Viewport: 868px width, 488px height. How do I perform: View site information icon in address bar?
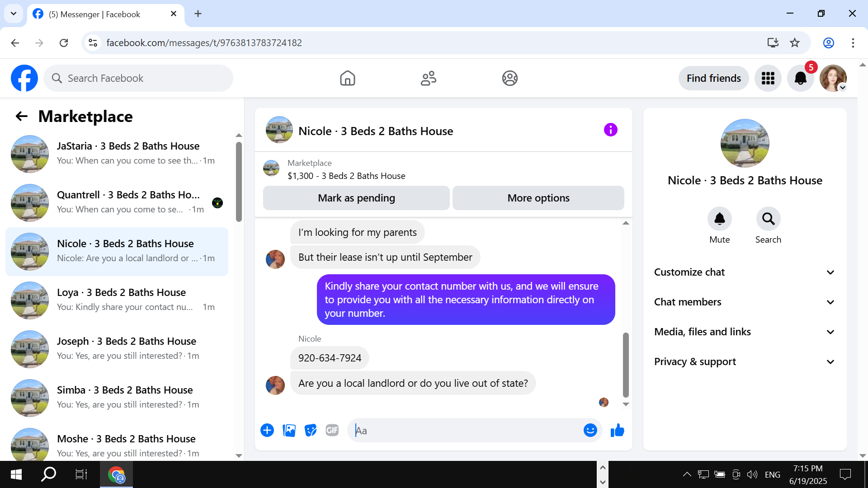[93, 43]
